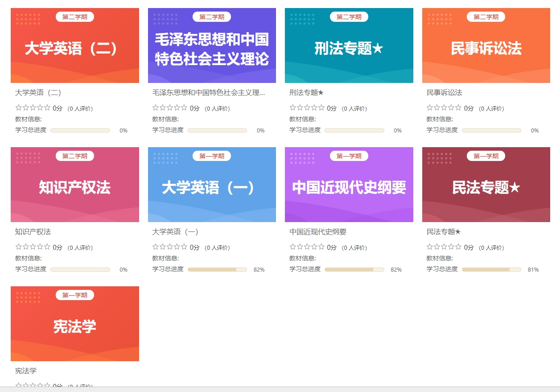Click the fourth star under 大学英语（一）
The width and height of the screenshot is (560, 392).
[x=177, y=247]
